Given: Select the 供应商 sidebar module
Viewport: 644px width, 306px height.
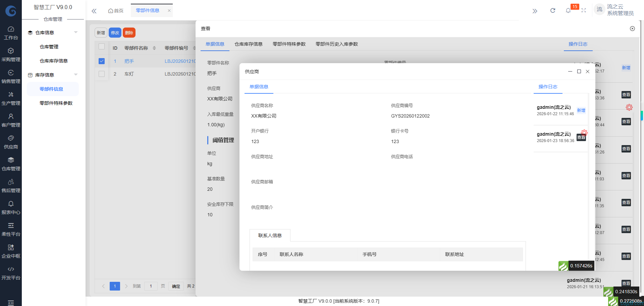Looking at the screenshot, I should pyautogui.click(x=11, y=142).
